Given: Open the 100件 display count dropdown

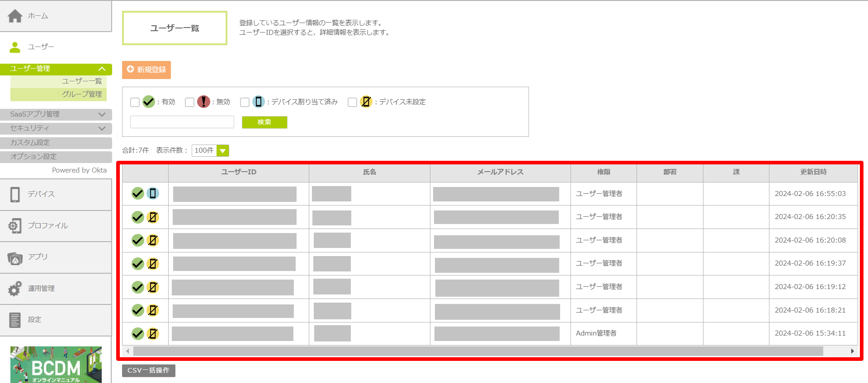Looking at the screenshot, I should (x=222, y=150).
